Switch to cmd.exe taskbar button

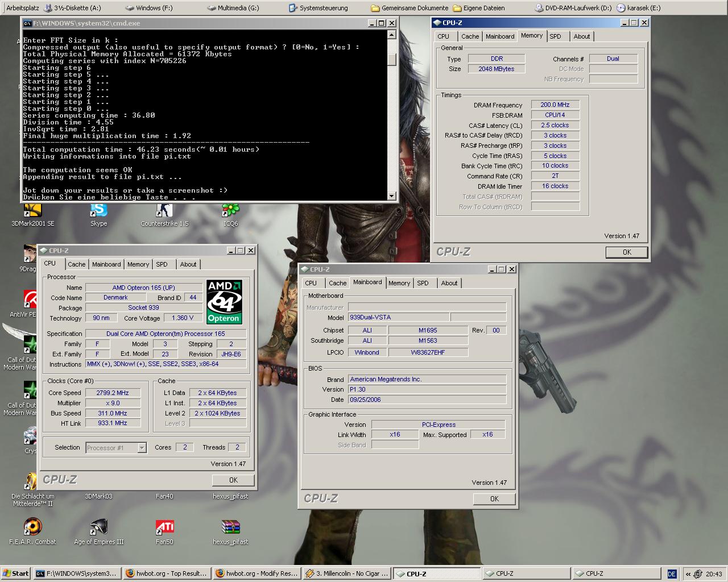76,573
